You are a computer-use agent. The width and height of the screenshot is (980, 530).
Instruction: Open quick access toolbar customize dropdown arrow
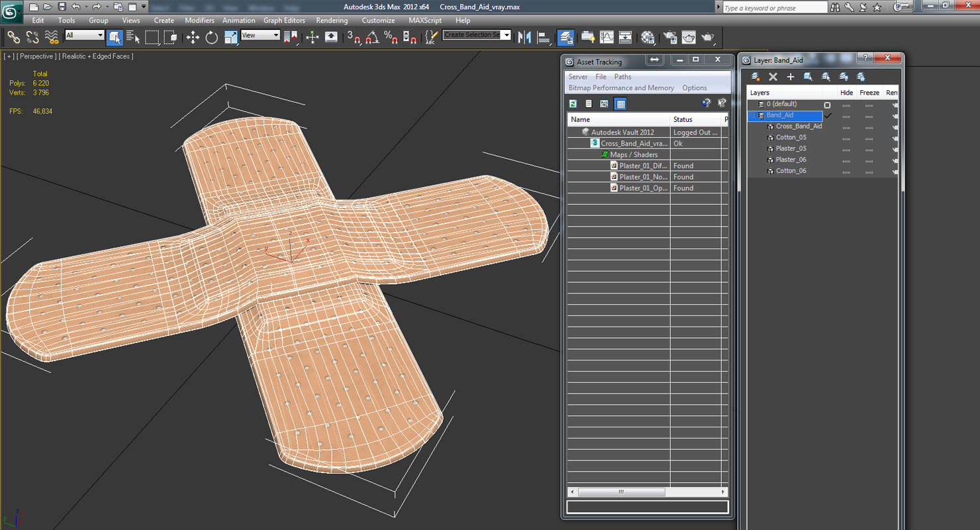click(144, 7)
